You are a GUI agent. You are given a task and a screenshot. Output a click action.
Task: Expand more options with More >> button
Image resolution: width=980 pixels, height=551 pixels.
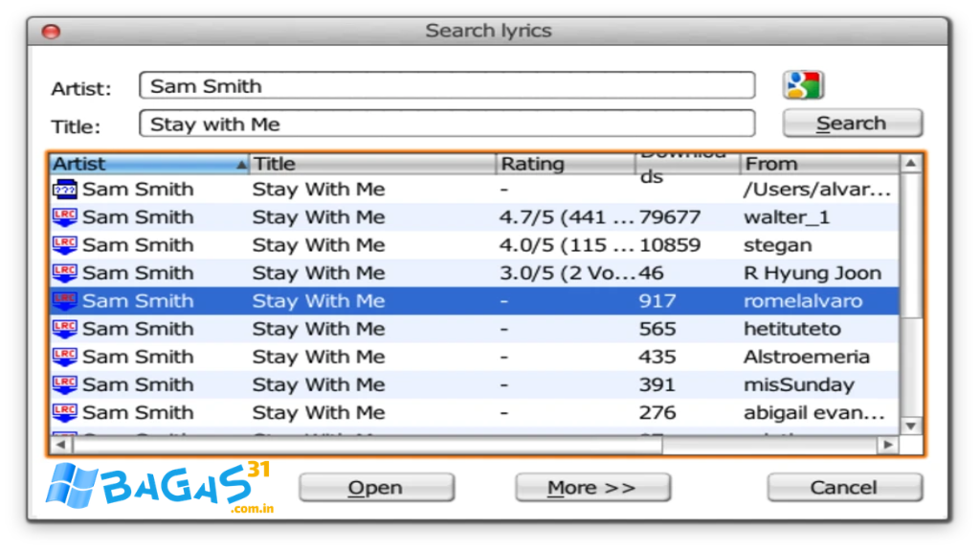click(x=591, y=488)
